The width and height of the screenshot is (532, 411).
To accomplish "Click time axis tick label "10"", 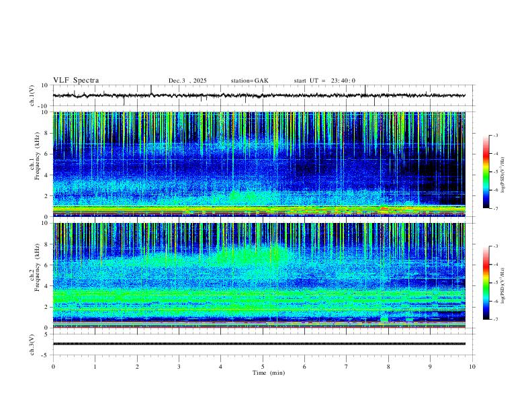I will (x=472, y=367).
